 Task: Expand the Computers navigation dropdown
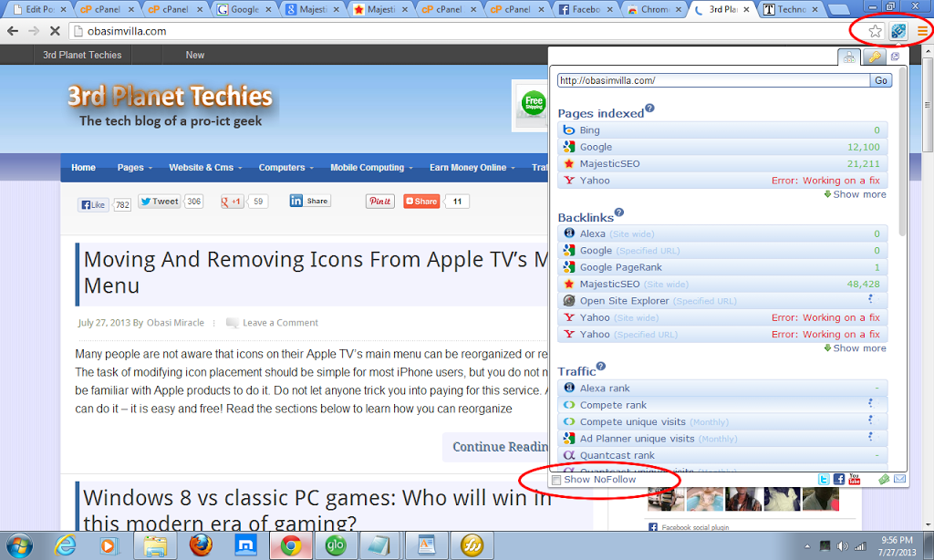[285, 168]
